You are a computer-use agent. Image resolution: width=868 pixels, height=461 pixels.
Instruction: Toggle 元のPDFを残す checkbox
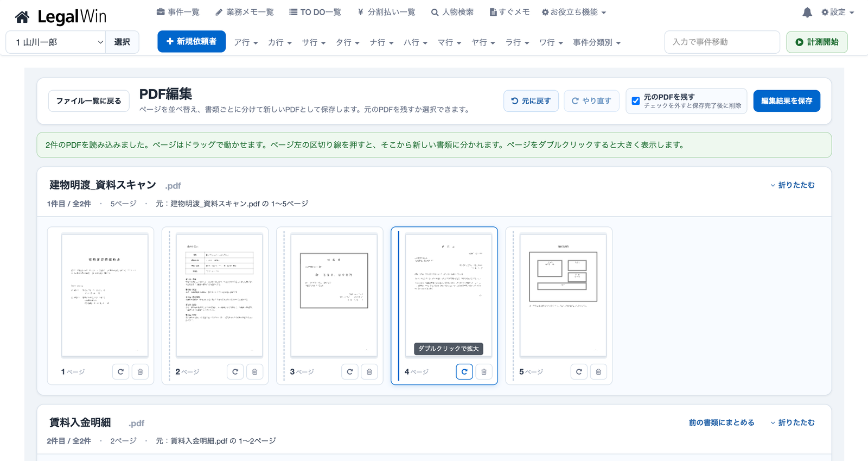(x=636, y=101)
